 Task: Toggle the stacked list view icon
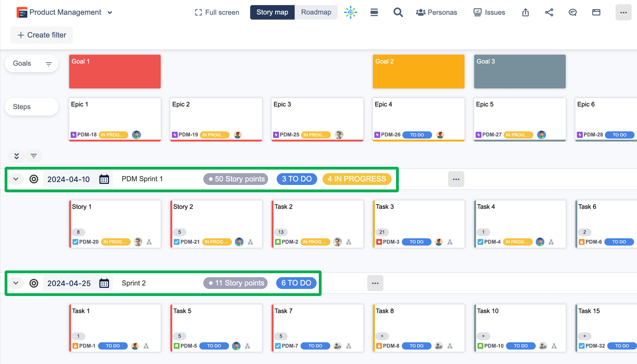point(374,12)
